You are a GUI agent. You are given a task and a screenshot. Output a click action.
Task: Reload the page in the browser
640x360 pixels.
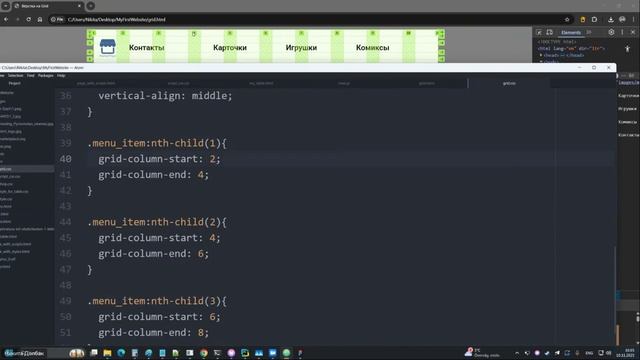pyautogui.click(x=29, y=19)
